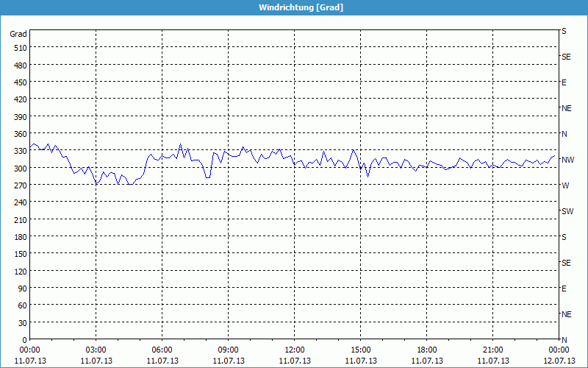The image size is (588, 368).
Task: Click the 15:00 time marker
Action: tap(361, 350)
